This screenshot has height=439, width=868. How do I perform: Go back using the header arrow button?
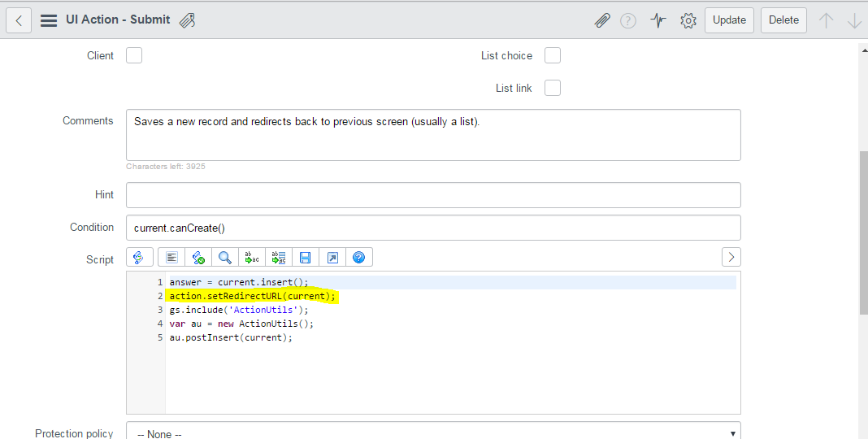click(x=19, y=20)
